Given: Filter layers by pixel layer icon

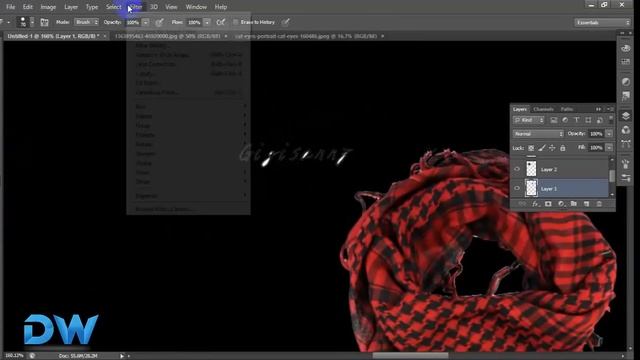Looking at the screenshot, I should pyautogui.click(x=553, y=120).
